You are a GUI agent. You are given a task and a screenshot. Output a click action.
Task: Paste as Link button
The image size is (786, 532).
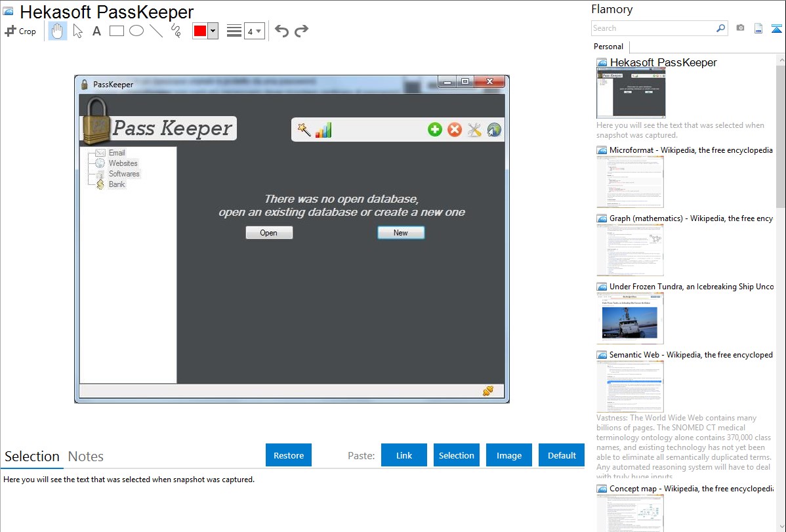(404, 455)
